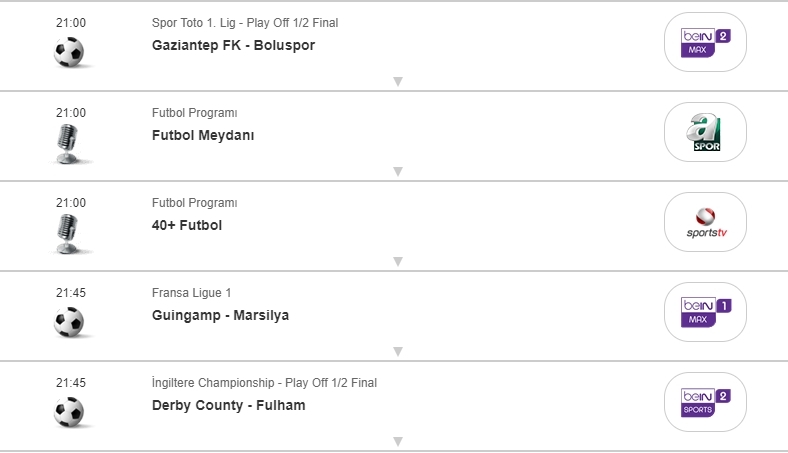This screenshot has height=453, width=788.
Task: Open the Sports TV channel logo
Action: point(705,222)
